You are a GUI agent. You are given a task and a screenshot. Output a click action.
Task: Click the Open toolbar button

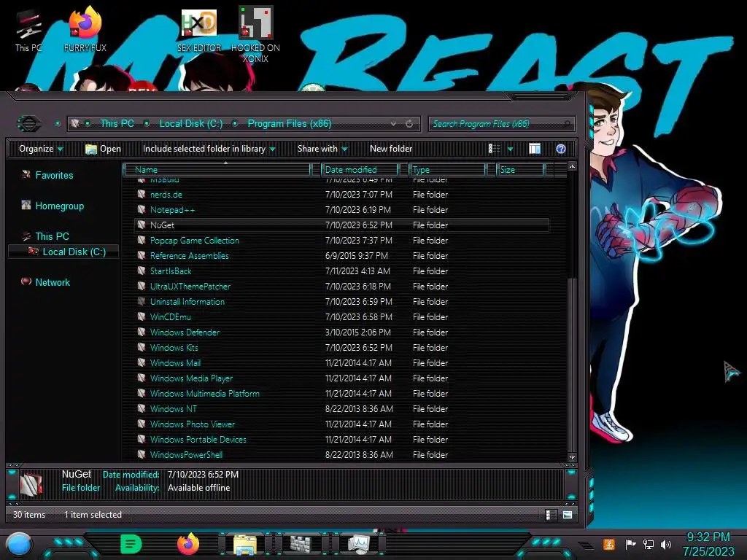pos(103,149)
